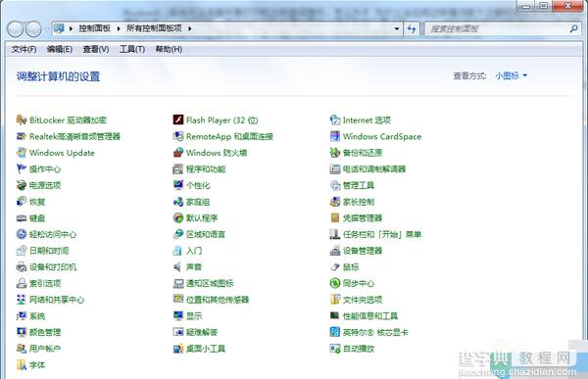Open the 家庭组 link
588x379 pixels.
tap(198, 202)
